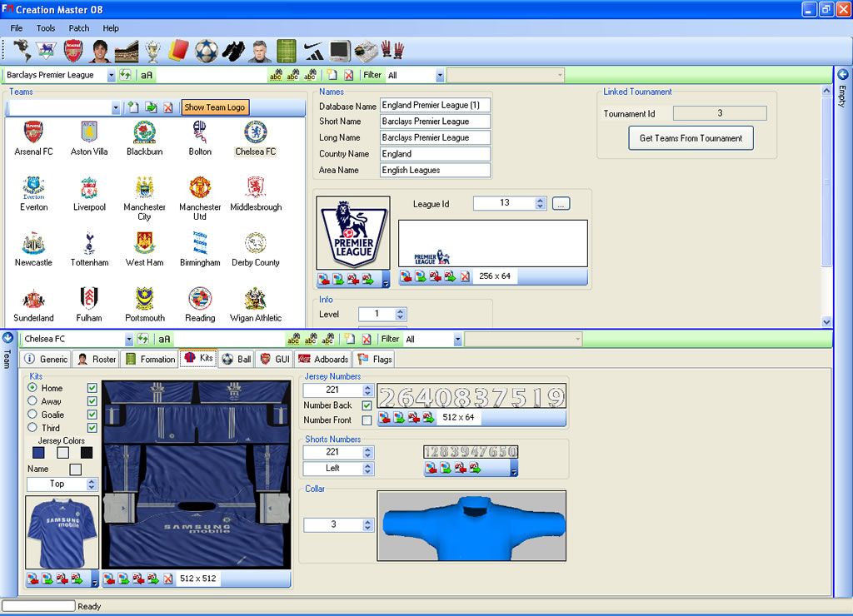This screenshot has width=853, height=616.
Task: Adjust the Collar value stepper
Action: (367, 524)
